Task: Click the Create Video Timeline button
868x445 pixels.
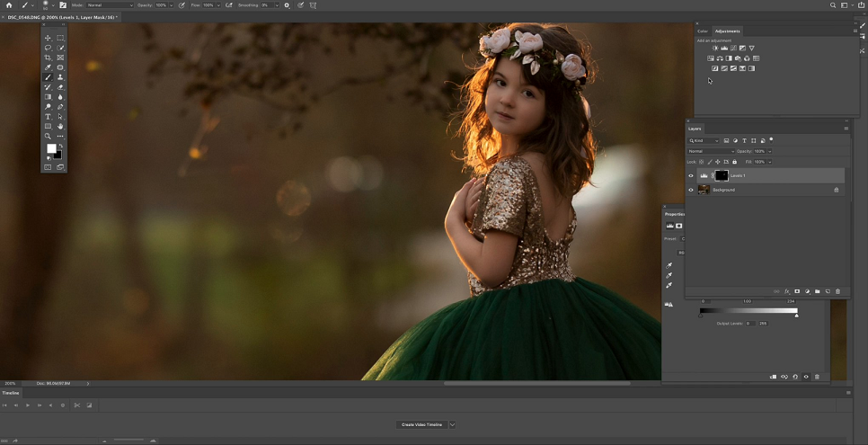Action: tap(421, 424)
